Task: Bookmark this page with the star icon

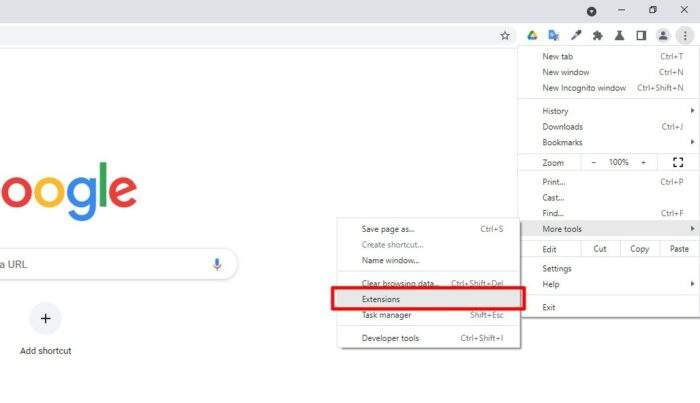Action: point(504,36)
